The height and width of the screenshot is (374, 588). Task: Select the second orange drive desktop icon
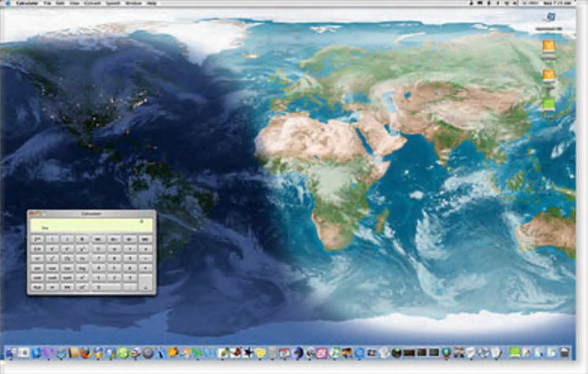(549, 77)
